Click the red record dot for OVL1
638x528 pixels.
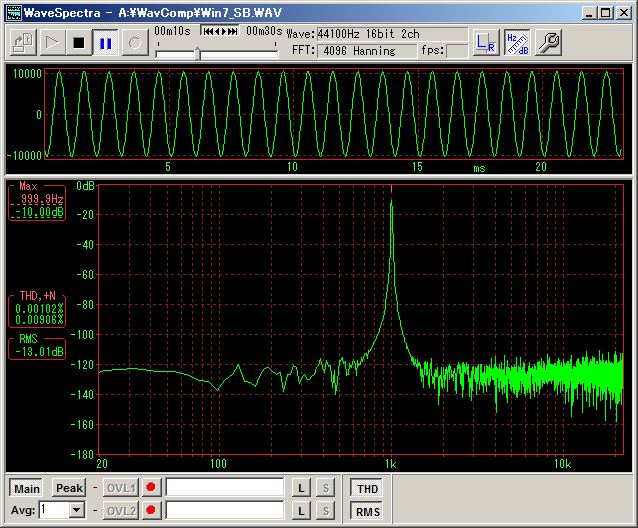pyautogui.click(x=151, y=487)
